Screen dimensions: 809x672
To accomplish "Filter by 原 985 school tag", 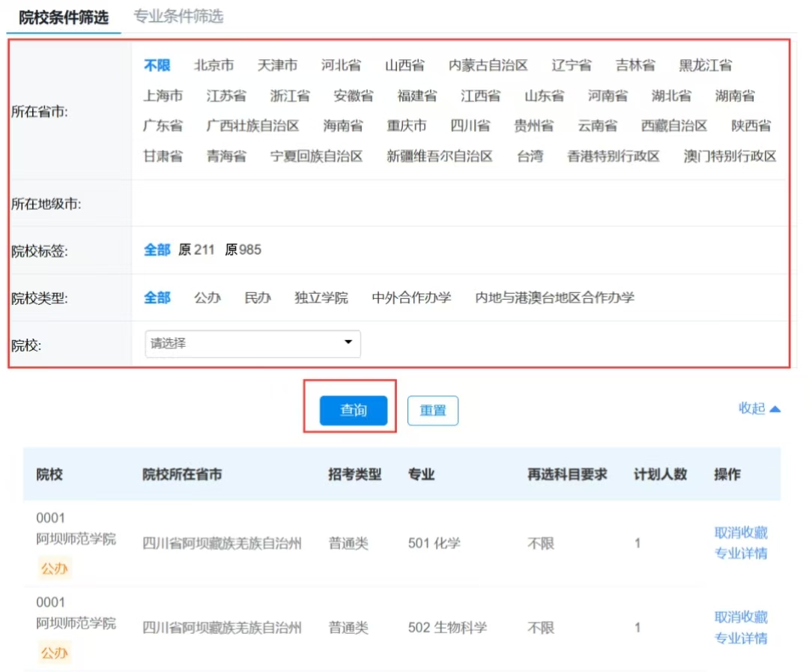I will tap(243, 250).
